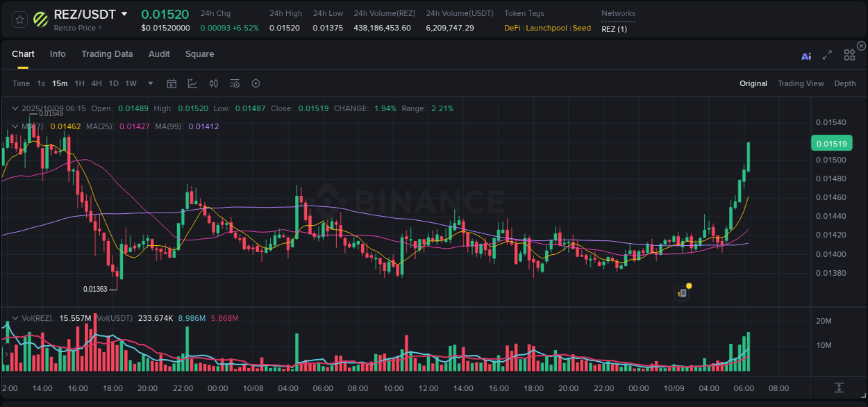Click the Launchpool token tag
This screenshot has height=407, width=868.
(x=546, y=28)
